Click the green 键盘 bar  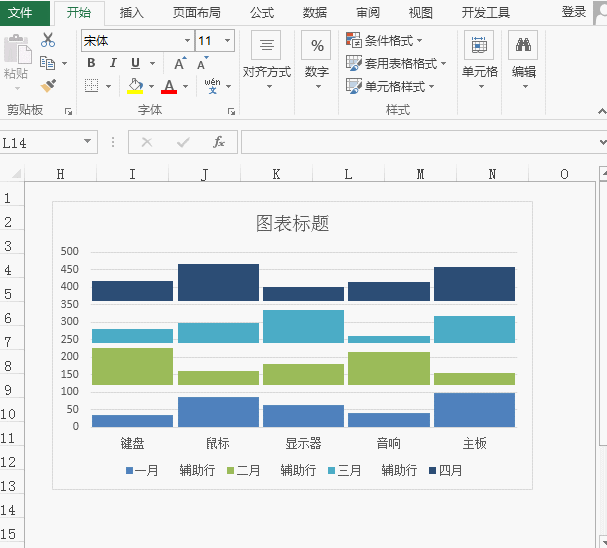(x=132, y=366)
